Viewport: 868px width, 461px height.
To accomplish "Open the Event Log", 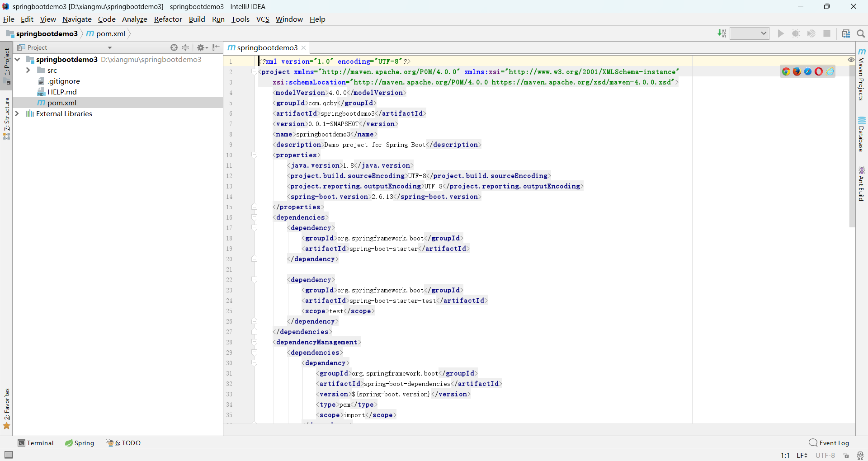I will pyautogui.click(x=829, y=443).
